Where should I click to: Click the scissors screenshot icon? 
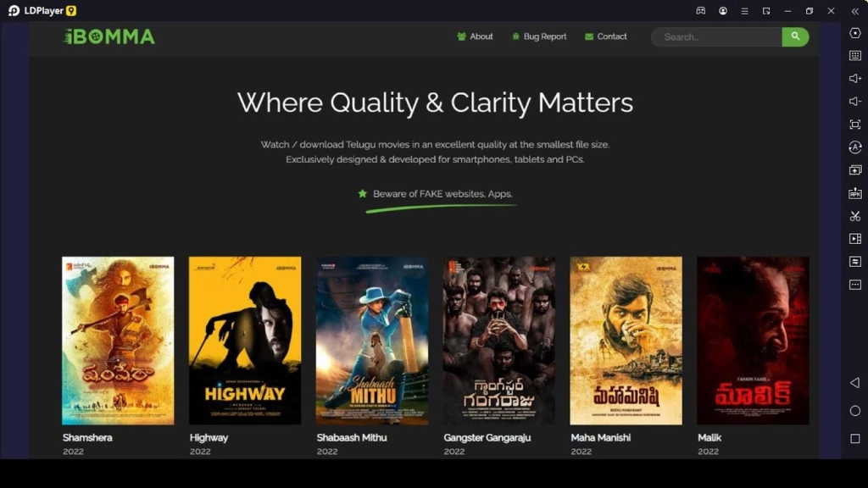[855, 216]
